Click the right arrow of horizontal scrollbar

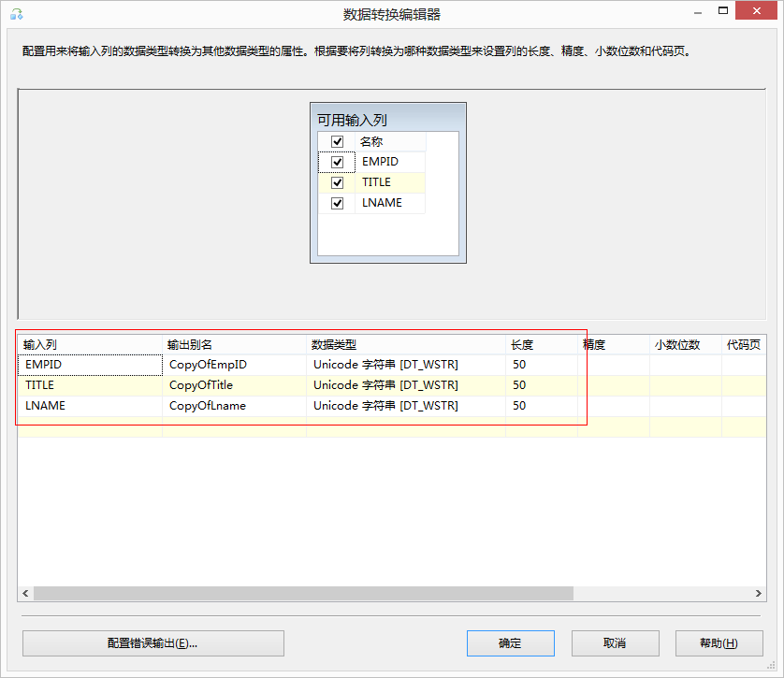click(759, 593)
